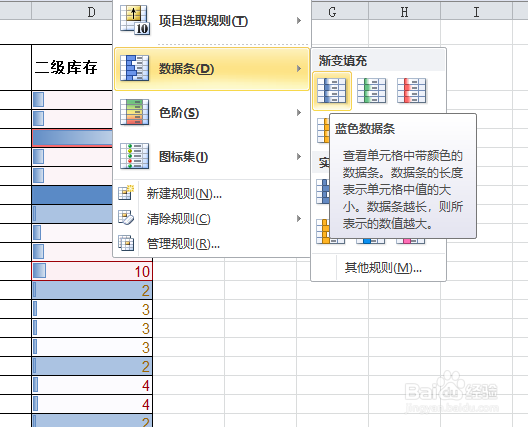Click the 新建规则 icon
528x427 pixels.
tap(126, 193)
